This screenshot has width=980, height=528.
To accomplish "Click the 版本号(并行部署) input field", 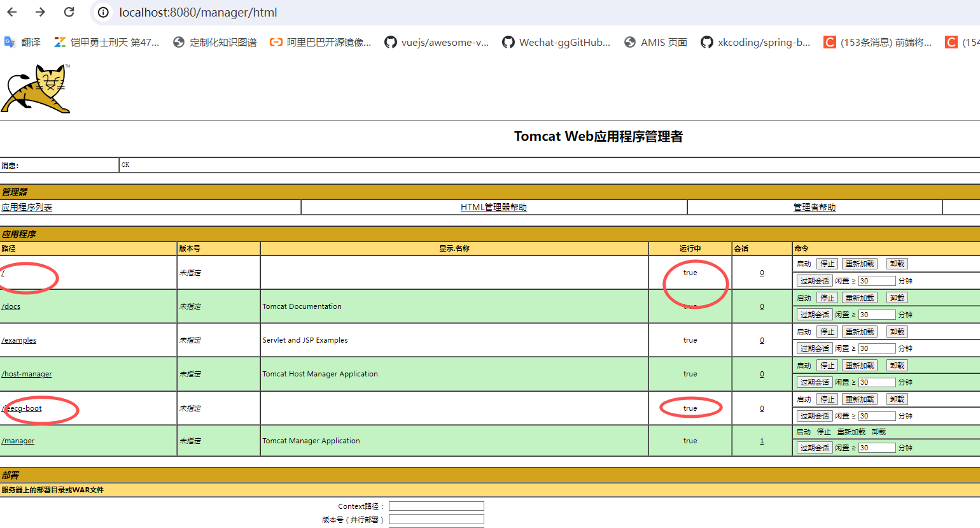I will click(x=437, y=519).
